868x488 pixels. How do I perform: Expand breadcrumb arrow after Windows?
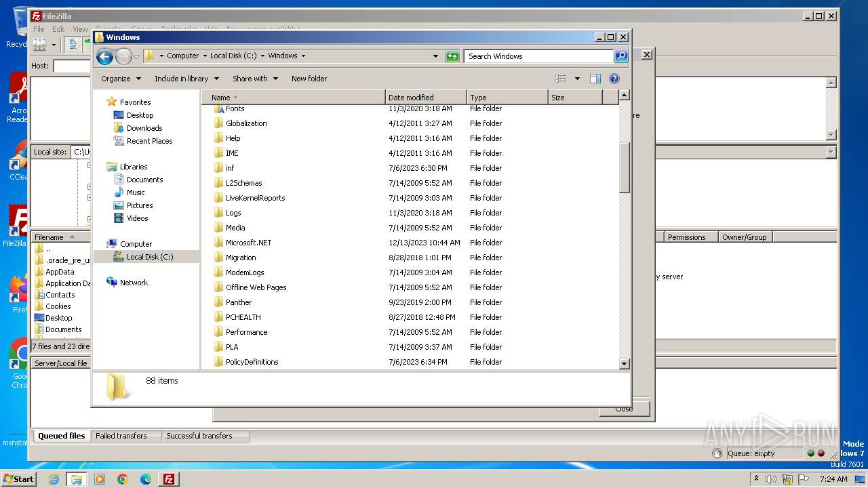click(303, 56)
